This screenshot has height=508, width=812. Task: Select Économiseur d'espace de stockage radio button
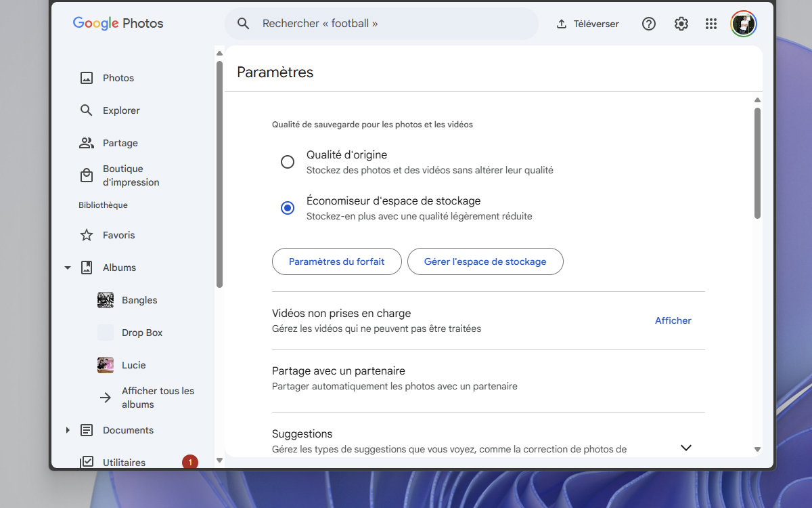[x=288, y=208]
